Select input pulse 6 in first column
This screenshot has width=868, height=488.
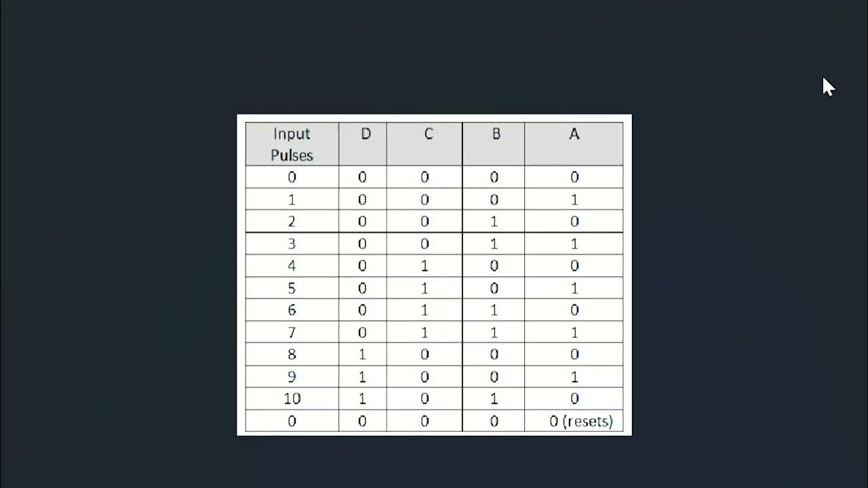click(292, 310)
